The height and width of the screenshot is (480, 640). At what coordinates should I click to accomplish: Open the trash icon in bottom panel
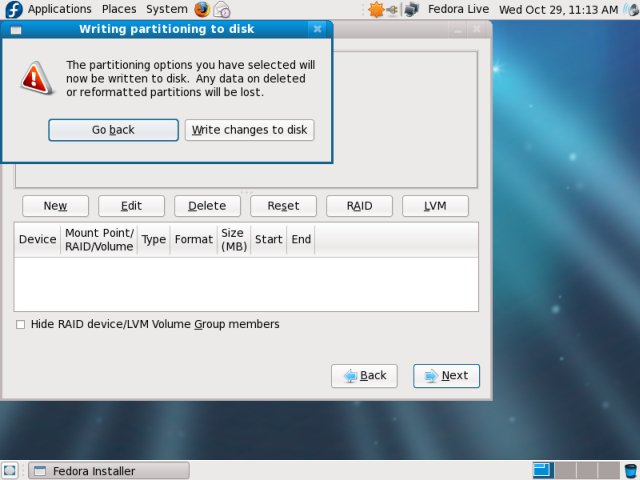point(631,471)
